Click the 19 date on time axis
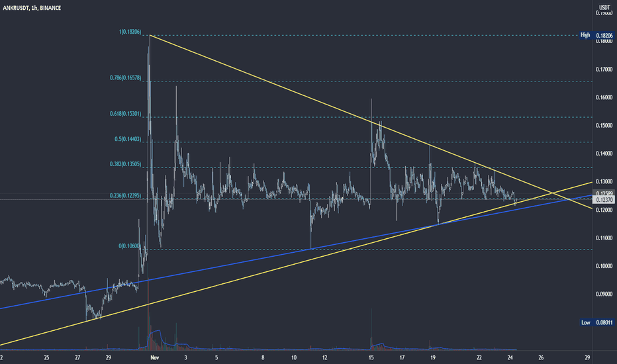 [x=433, y=357]
